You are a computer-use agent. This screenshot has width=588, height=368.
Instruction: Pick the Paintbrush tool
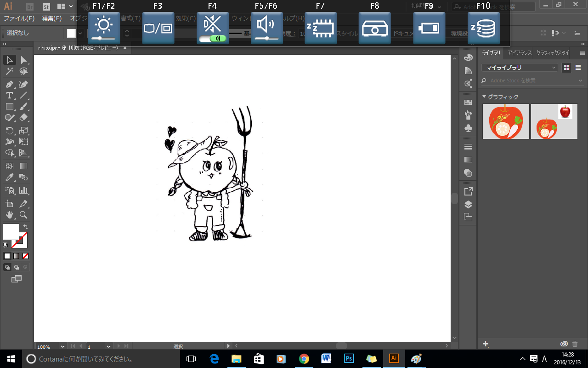tap(23, 107)
